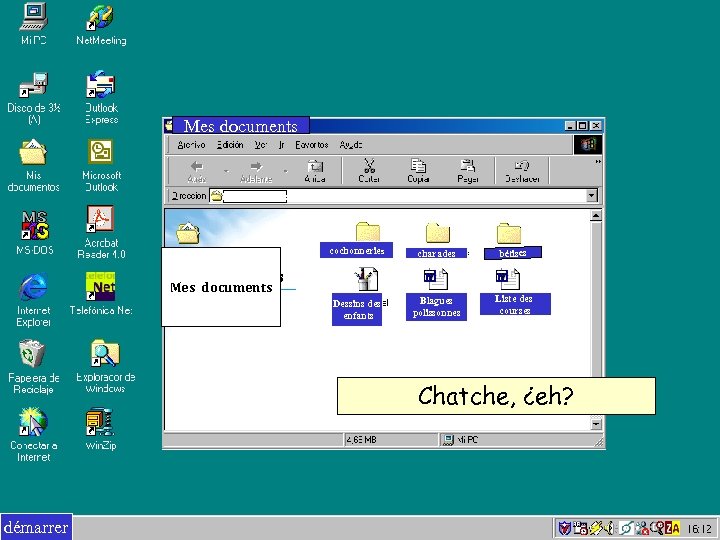The width and height of the screenshot is (720, 540).
Task: Open the Ir menu
Action: [281, 145]
